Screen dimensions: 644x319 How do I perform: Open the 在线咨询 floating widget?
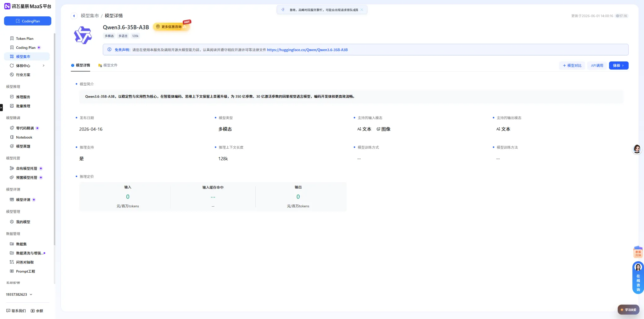tap(638, 278)
